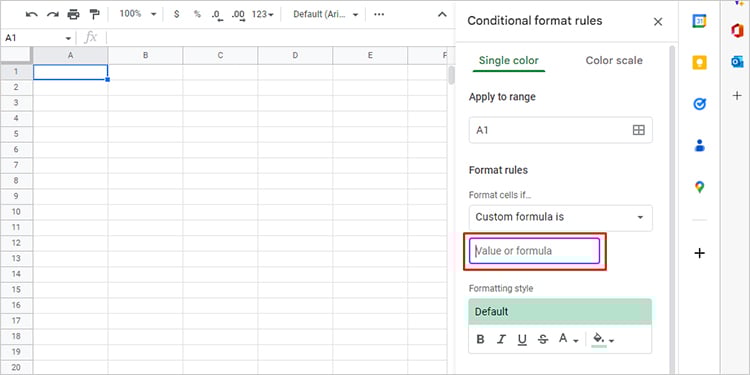Viewport: 750px width, 375px height.
Task: Click the Default formatting style preview
Action: click(x=560, y=312)
